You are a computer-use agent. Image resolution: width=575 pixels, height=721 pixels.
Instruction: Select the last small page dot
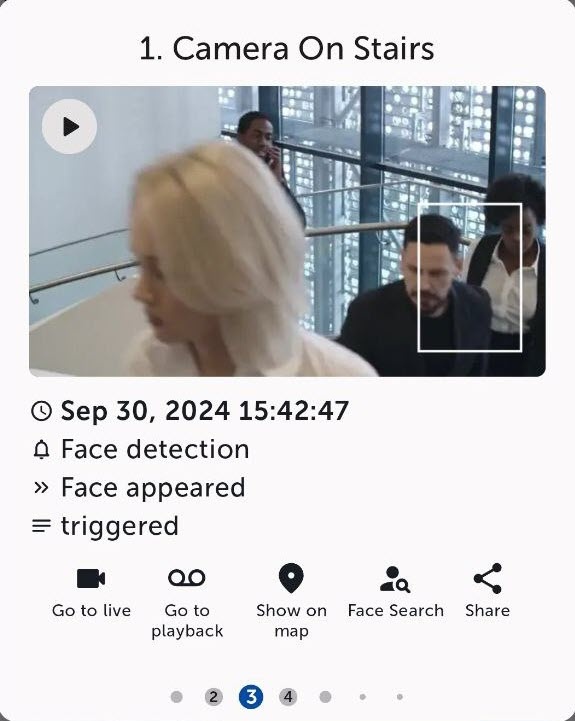point(400,697)
